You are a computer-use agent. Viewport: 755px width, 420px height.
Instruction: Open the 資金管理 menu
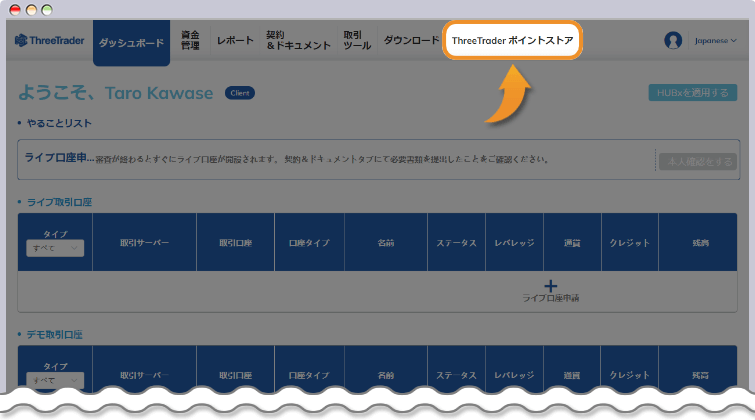click(190, 40)
